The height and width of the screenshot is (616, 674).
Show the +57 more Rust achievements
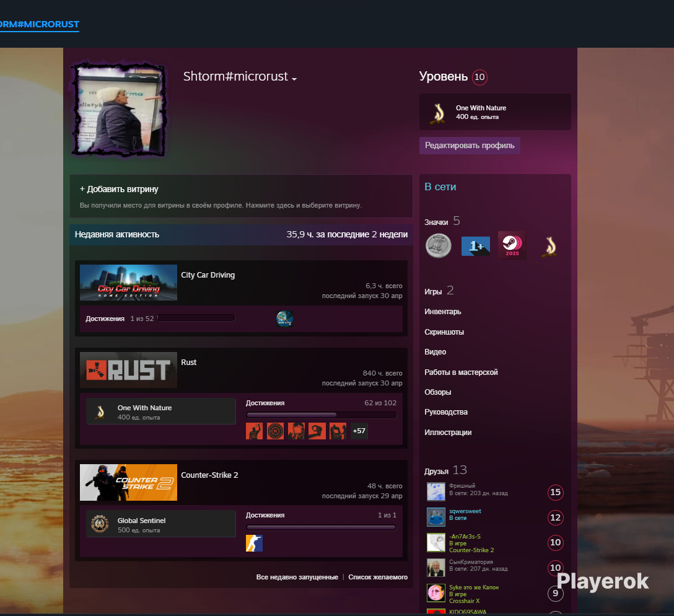tap(359, 431)
